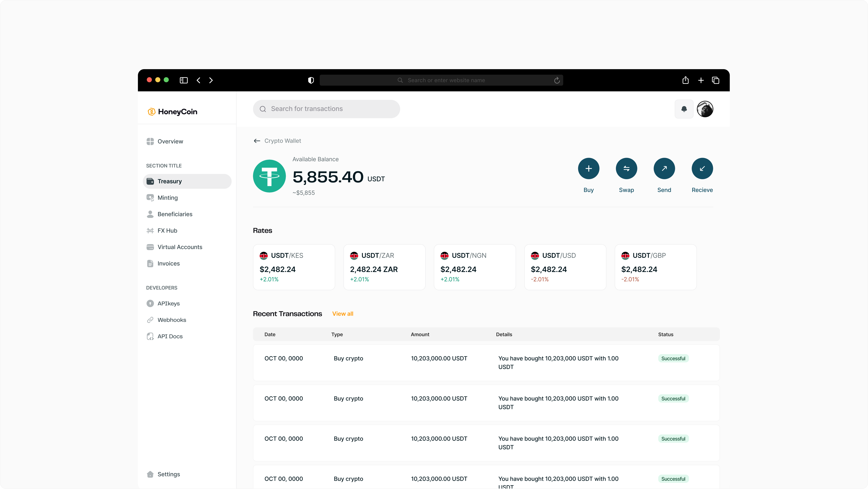
Task: Open Minting sidebar item
Action: coord(168,198)
